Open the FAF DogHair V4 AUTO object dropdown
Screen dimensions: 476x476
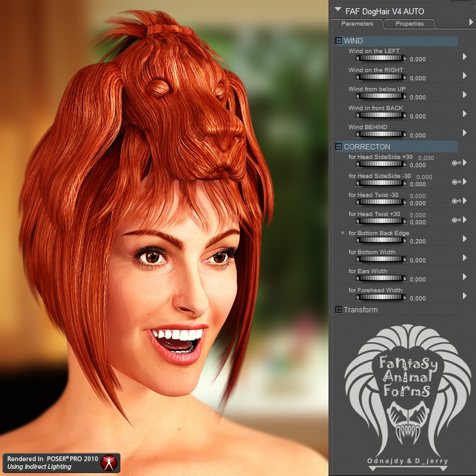(338, 10)
